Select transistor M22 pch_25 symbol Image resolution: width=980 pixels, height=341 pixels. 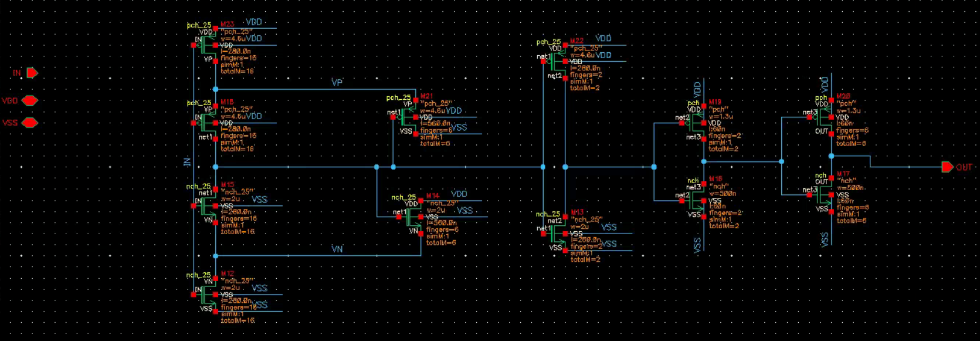(555, 61)
